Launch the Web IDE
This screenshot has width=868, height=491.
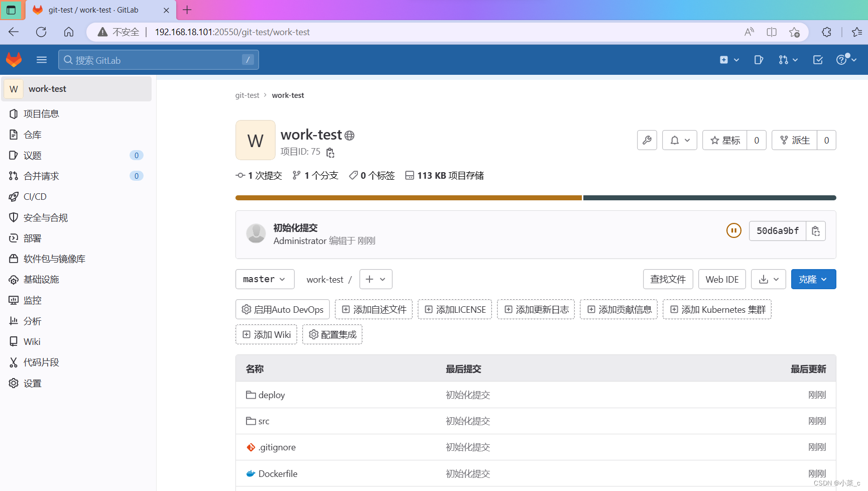722,279
